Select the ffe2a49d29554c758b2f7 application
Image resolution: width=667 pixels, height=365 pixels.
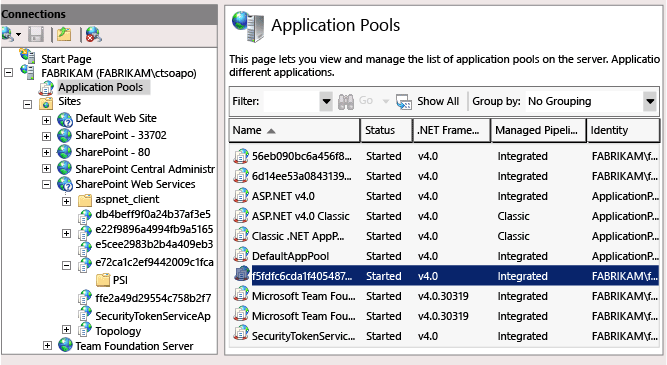153,298
